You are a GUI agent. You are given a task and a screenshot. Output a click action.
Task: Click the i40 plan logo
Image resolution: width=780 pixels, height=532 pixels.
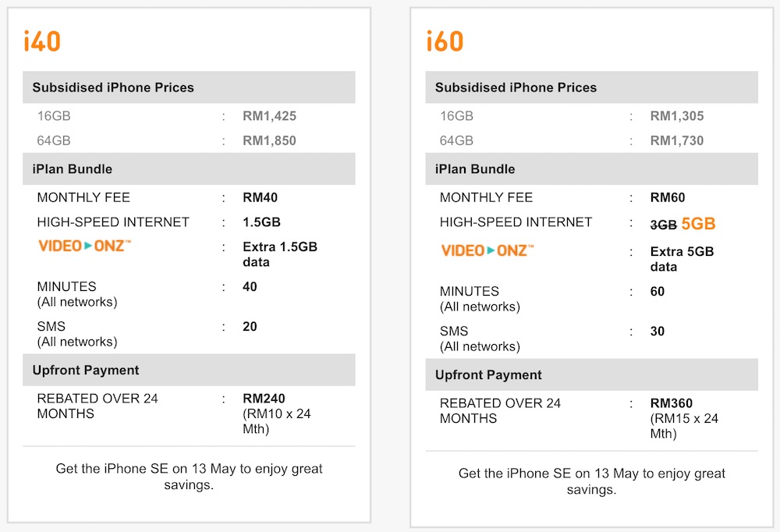42,41
